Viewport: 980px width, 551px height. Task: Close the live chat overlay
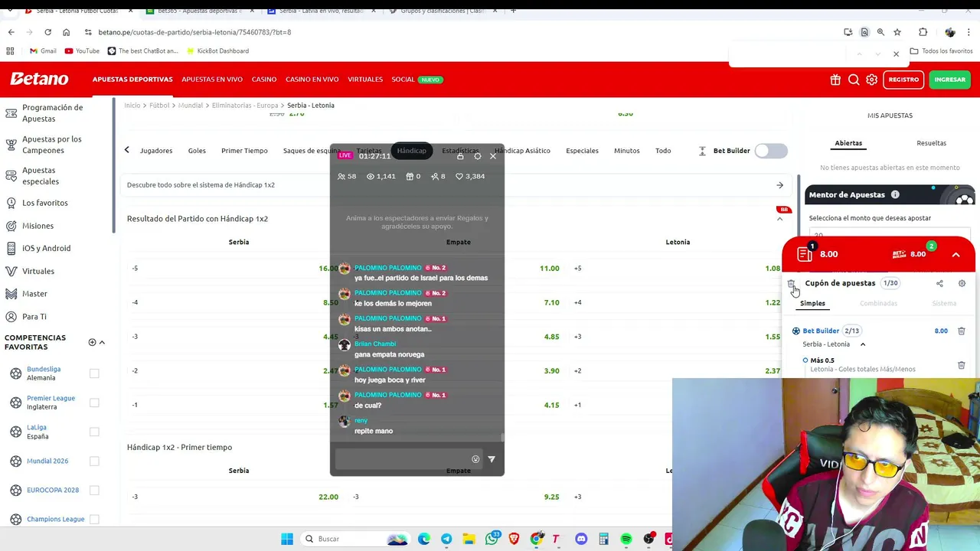[494, 156]
